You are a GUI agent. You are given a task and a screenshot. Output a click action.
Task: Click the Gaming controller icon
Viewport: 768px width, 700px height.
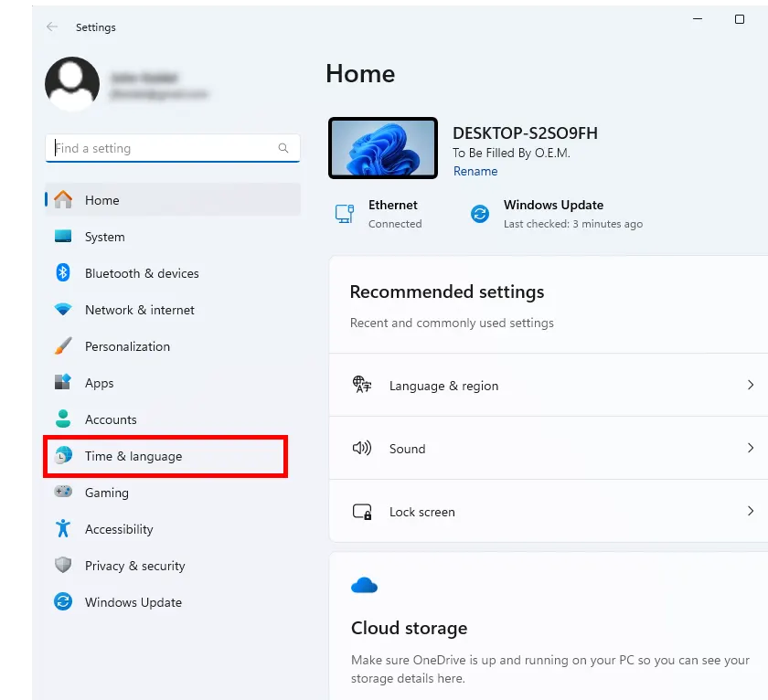[63, 493]
